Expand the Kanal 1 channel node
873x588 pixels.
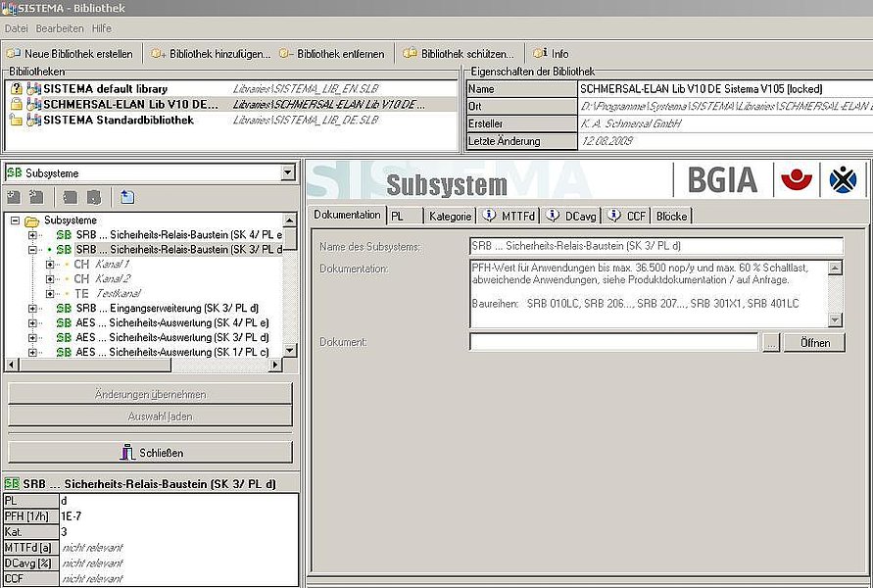(50, 264)
